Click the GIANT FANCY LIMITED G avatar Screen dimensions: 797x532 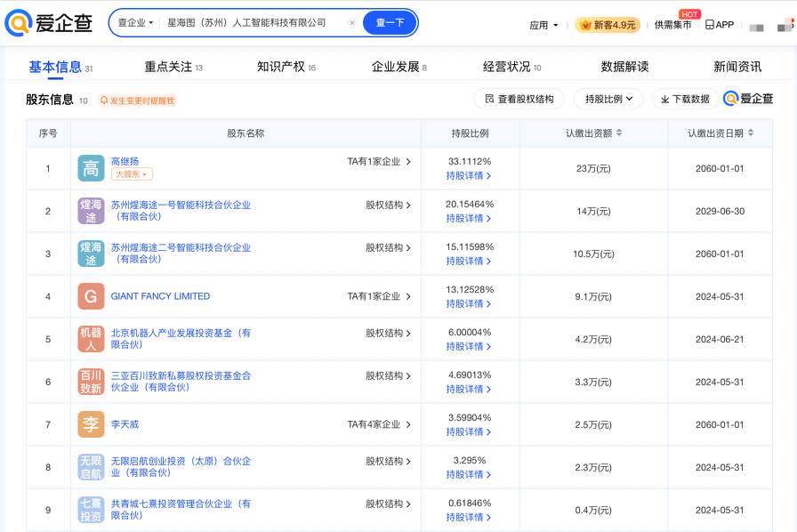(x=91, y=296)
